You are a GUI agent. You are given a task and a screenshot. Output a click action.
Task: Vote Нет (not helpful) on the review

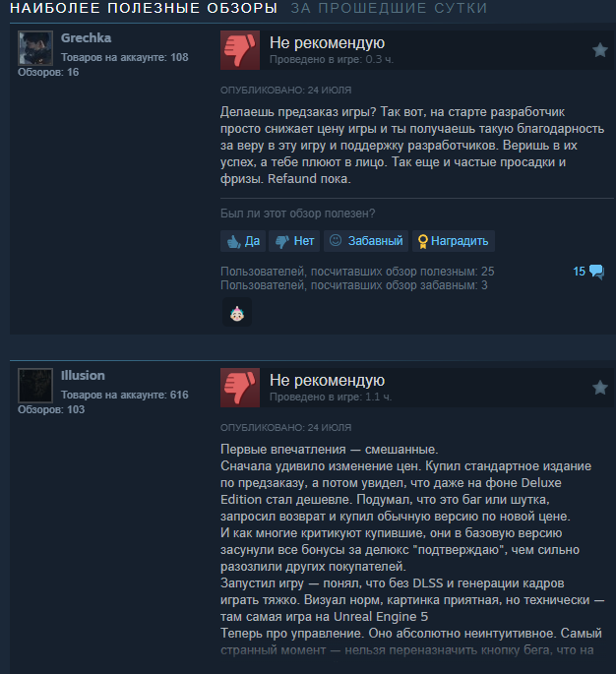point(294,241)
